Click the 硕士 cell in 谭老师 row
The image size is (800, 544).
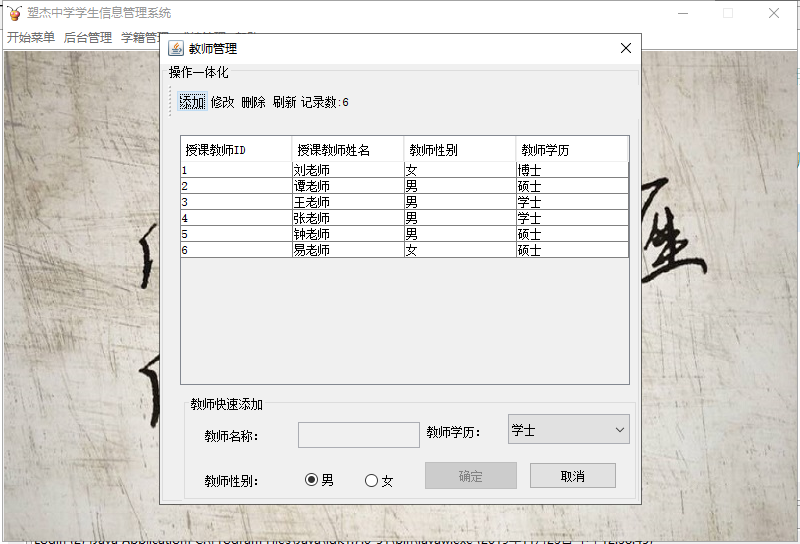pos(572,186)
